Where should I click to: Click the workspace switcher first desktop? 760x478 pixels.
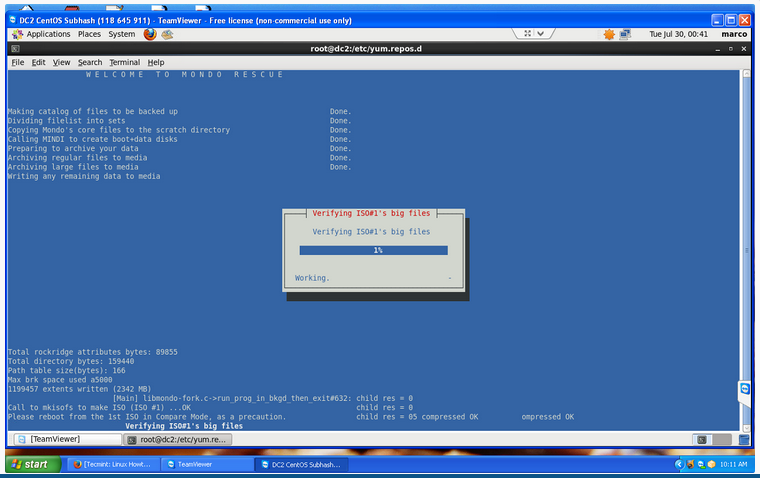[702, 440]
